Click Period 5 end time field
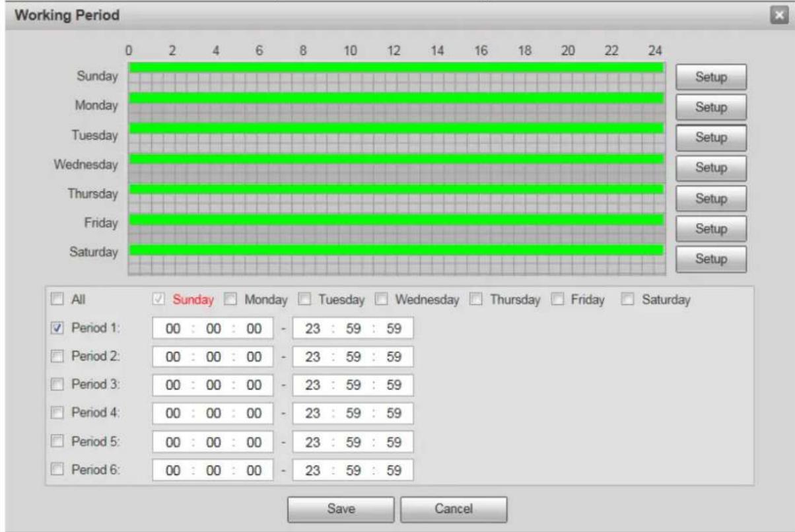This screenshot has height=532, width=795. click(x=353, y=442)
